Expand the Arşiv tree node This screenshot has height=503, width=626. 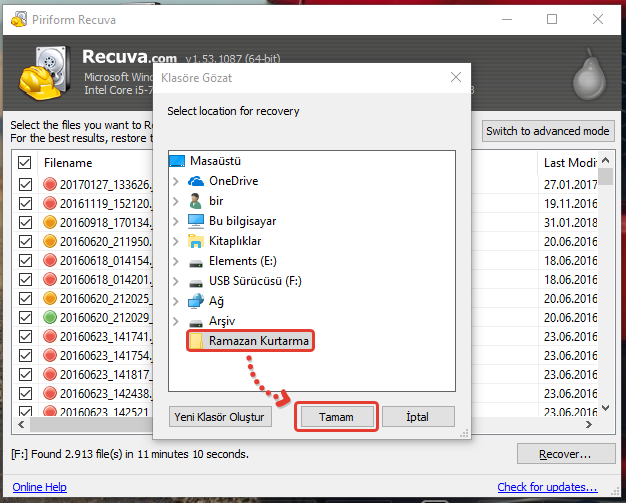click(x=176, y=321)
